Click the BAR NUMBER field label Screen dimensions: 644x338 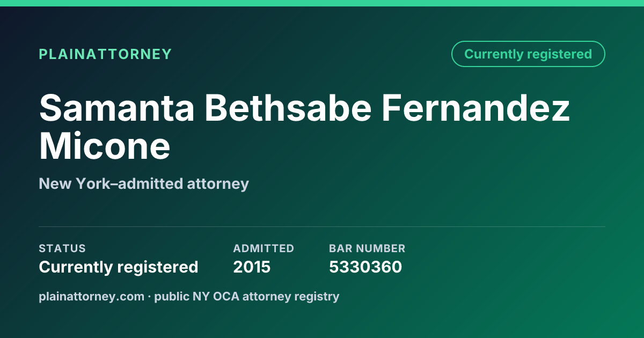point(367,248)
